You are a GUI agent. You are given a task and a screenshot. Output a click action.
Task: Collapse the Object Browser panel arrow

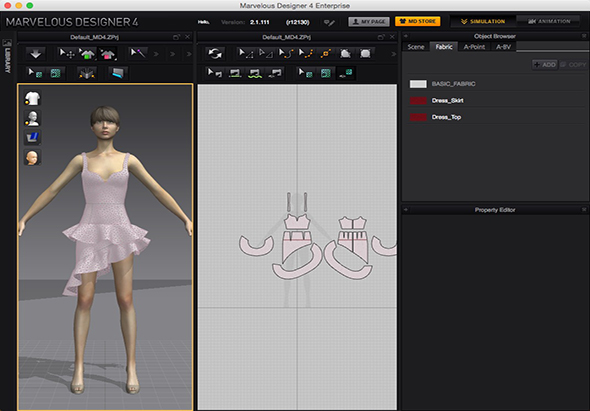click(406, 37)
